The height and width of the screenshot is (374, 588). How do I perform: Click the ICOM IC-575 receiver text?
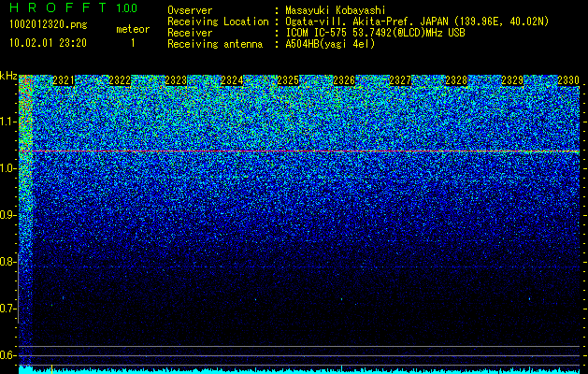[x=375, y=33]
